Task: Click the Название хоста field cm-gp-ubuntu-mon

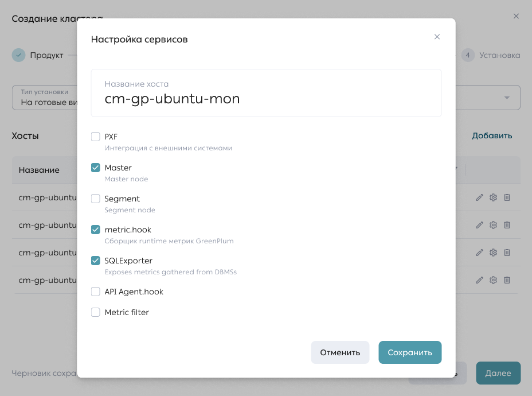Action: pyautogui.click(x=266, y=93)
